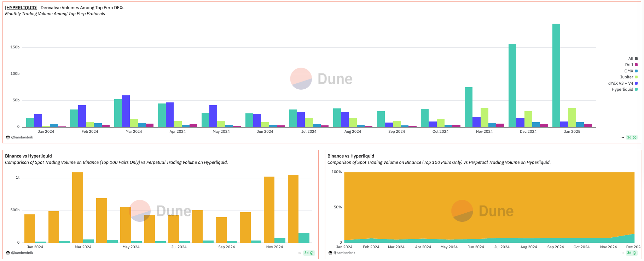Click the author avatar under the Binance bar chart

click(x=8, y=253)
